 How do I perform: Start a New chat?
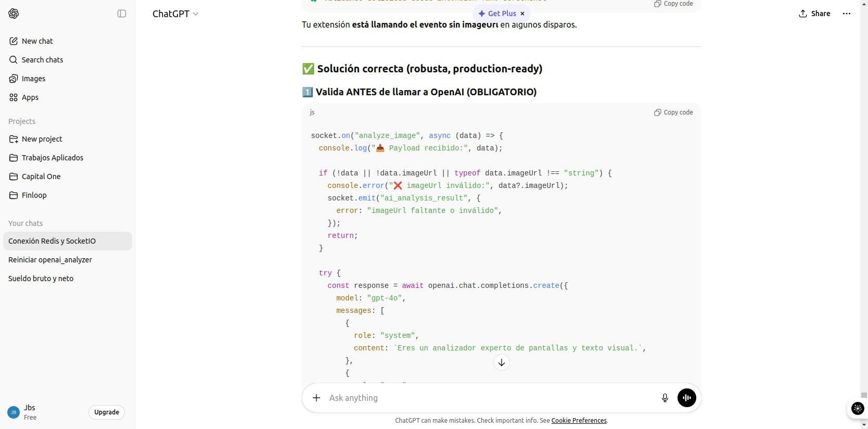(37, 41)
